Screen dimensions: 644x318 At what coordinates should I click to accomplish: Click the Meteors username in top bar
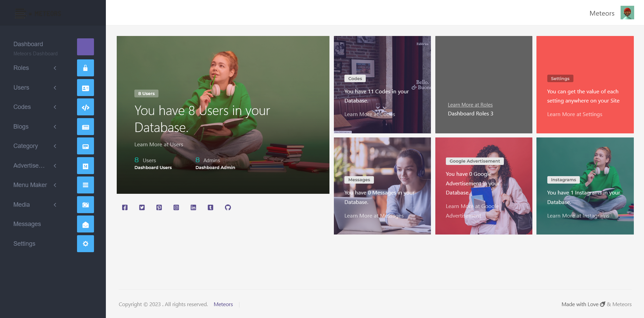pyautogui.click(x=602, y=13)
